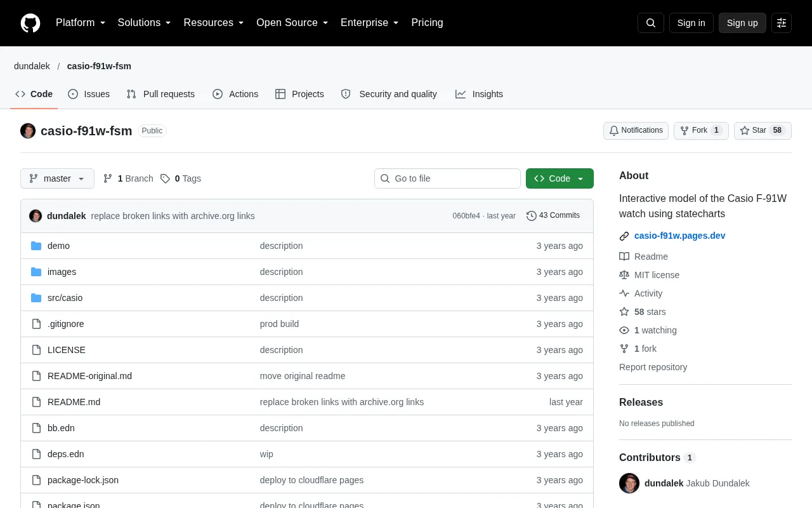Click the demo folder icon
This screenshot has width=812, height=508.
click(x=36, y=246)
